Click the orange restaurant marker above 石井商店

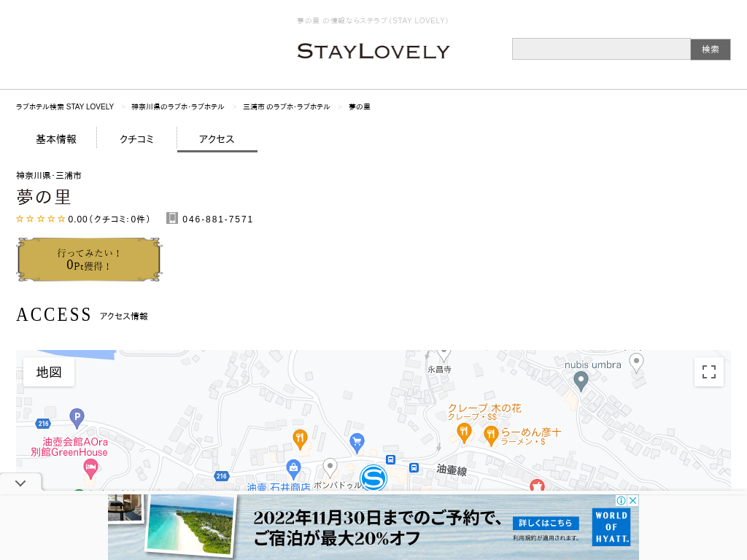[x=300, y=439]
